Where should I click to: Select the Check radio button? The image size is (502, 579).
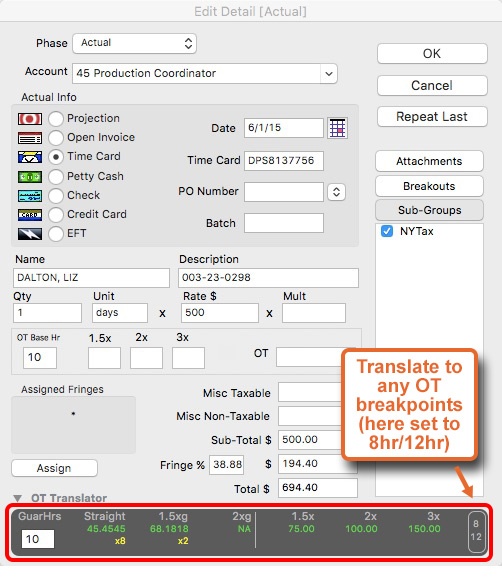pyautogui.click(x=56, y=196)
